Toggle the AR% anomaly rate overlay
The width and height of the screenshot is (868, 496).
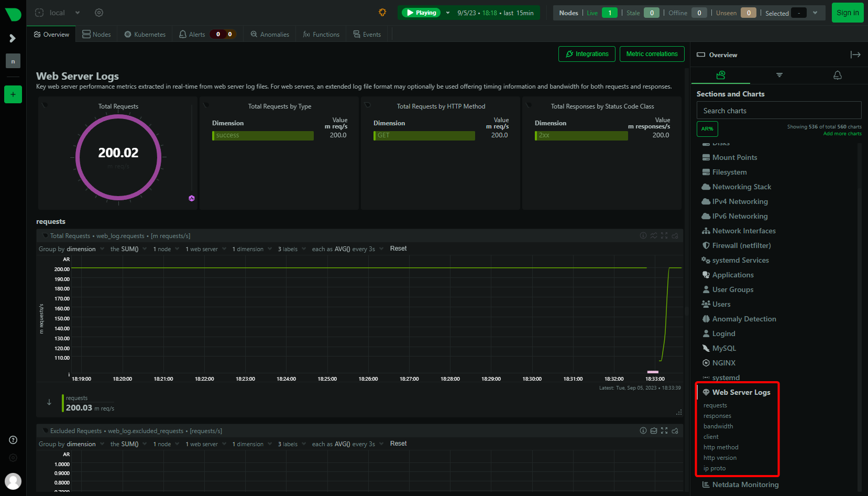point(707,128)
